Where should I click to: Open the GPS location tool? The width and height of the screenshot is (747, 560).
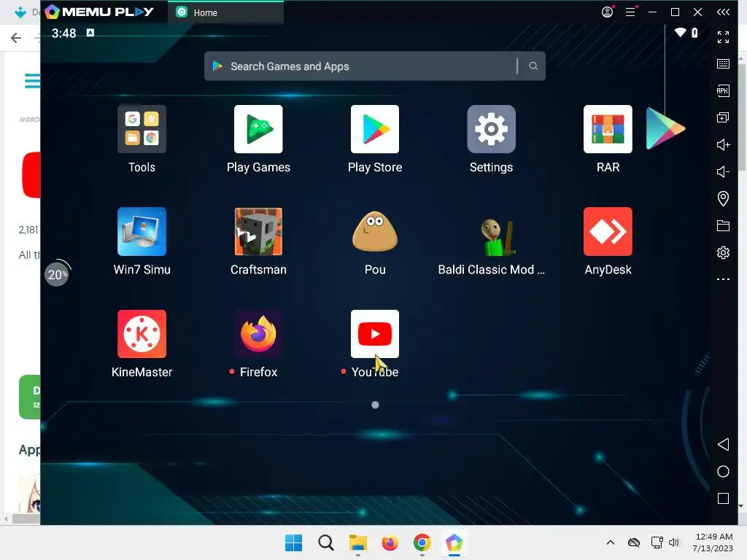[x=723, y=198]
